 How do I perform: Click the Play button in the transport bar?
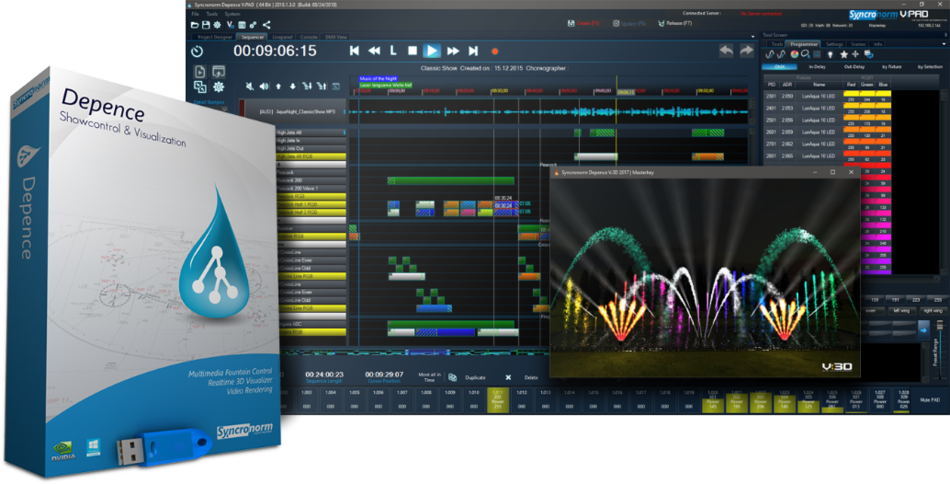point(431,50)
